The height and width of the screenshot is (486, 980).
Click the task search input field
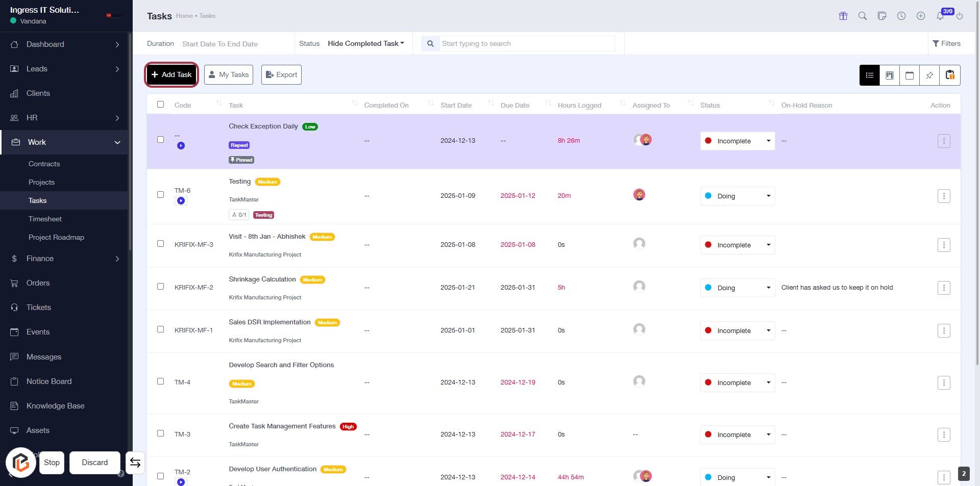[527, 44]
